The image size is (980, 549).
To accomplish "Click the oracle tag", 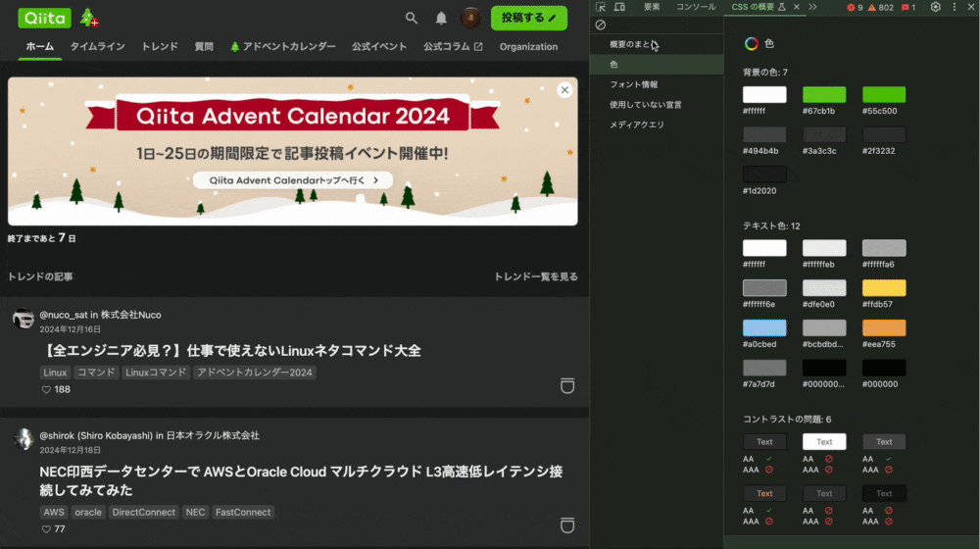I will [x=88, y=512].
